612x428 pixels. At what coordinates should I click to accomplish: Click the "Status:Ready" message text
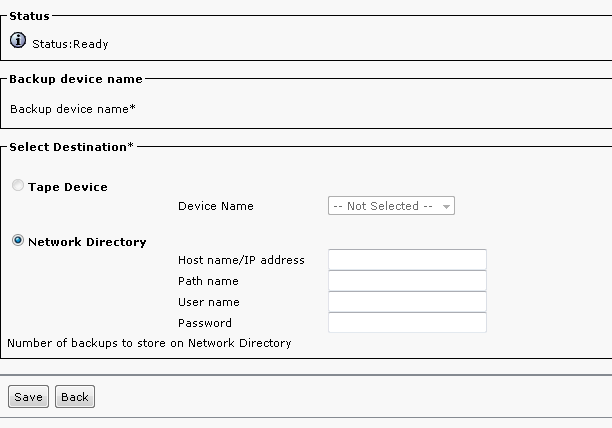[x=71, y=44]
